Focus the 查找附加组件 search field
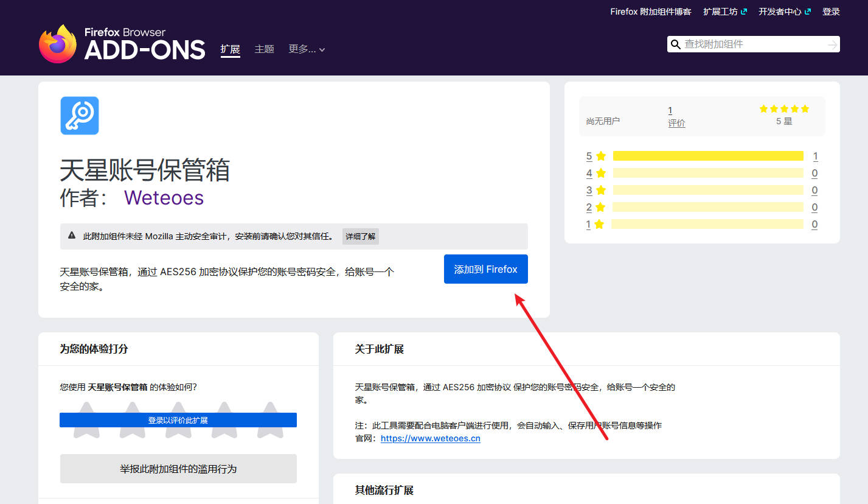 coord(753,44)
